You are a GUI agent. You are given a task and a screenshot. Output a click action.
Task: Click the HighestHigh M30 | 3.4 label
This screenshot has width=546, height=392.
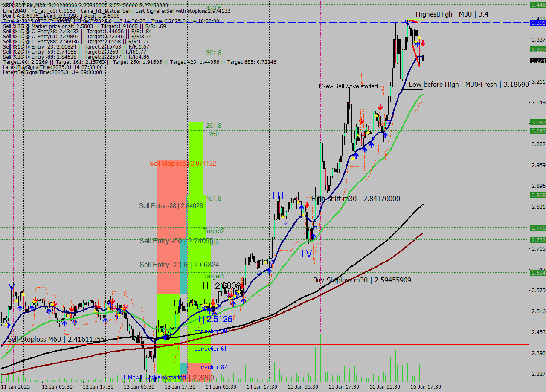tap(452, 14)
